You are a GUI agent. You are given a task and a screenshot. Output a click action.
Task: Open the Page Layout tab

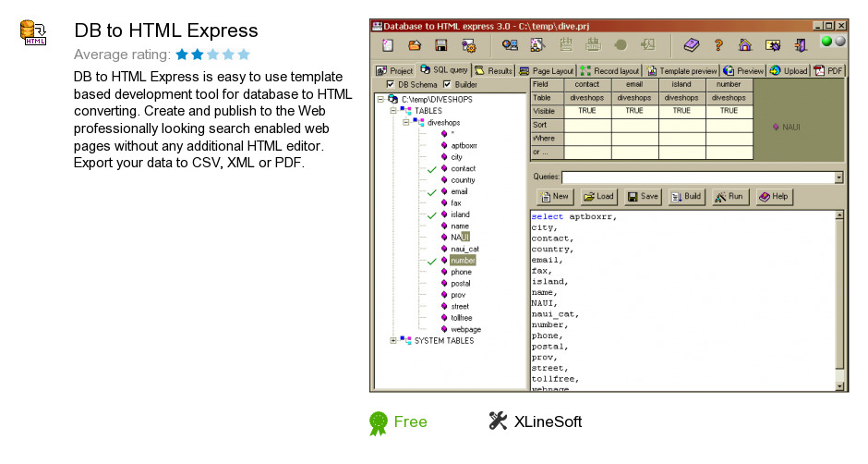coord(547,70)
